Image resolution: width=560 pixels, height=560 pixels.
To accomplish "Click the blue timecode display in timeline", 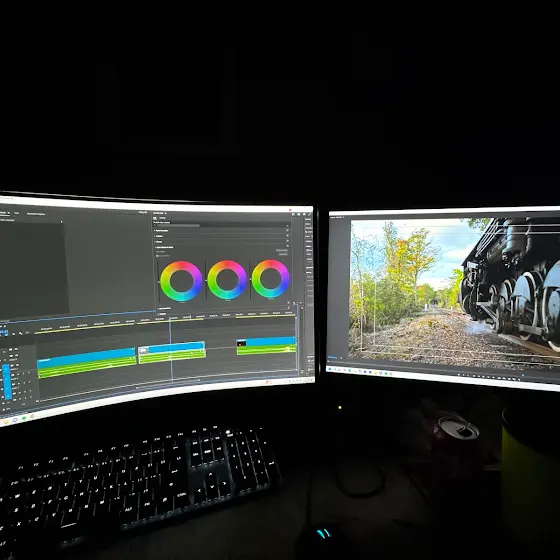I will pos(4,332).
